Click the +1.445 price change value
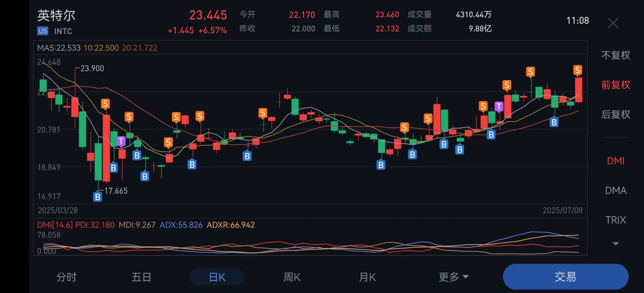 click(x=181, y=30)
